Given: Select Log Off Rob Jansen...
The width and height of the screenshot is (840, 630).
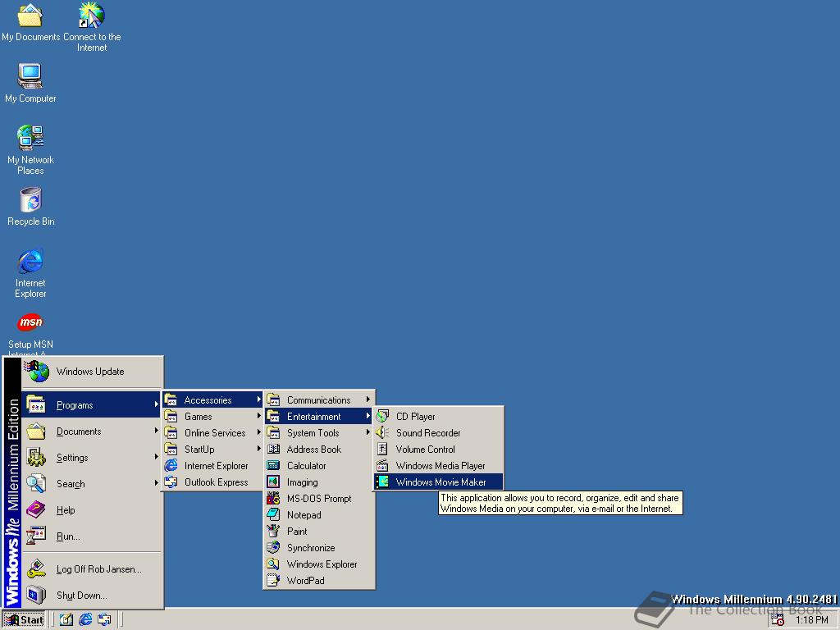Looking at the screenshot, I should [92, 569].
